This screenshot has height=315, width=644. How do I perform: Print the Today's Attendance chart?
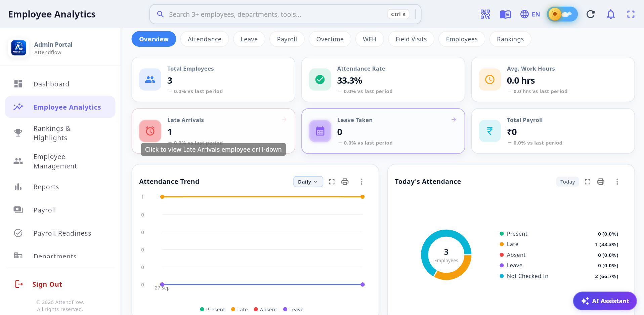[601, 182]
